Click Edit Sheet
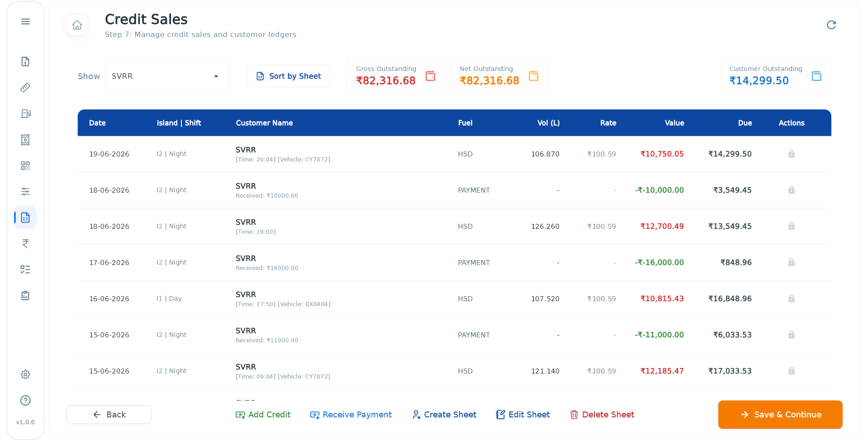 click(523, 415)
